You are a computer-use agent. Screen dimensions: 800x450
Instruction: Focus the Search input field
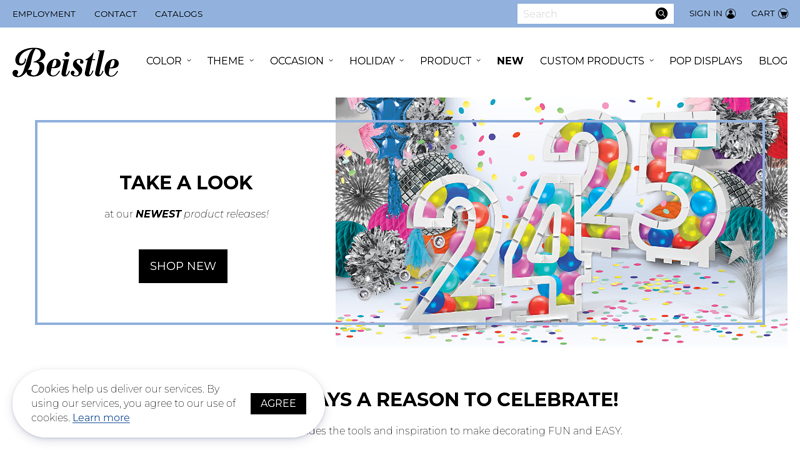(x=587, y=14)
